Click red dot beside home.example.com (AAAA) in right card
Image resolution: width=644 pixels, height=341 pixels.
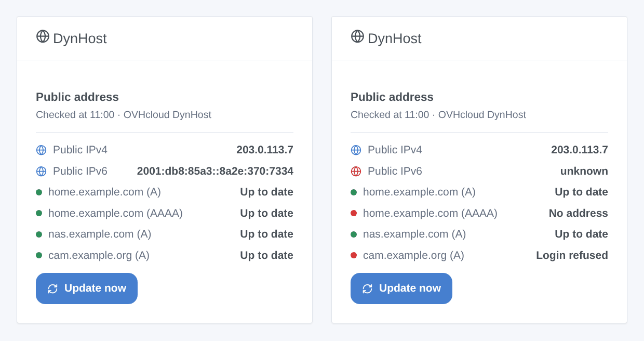(x=354, y=213)
